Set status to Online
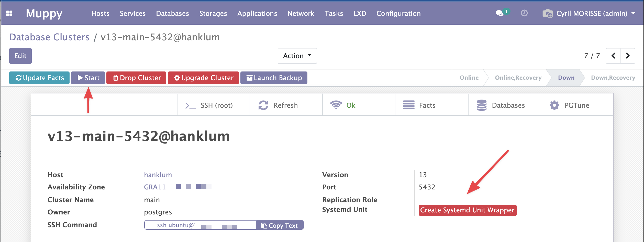 click(x=469, y=78)
